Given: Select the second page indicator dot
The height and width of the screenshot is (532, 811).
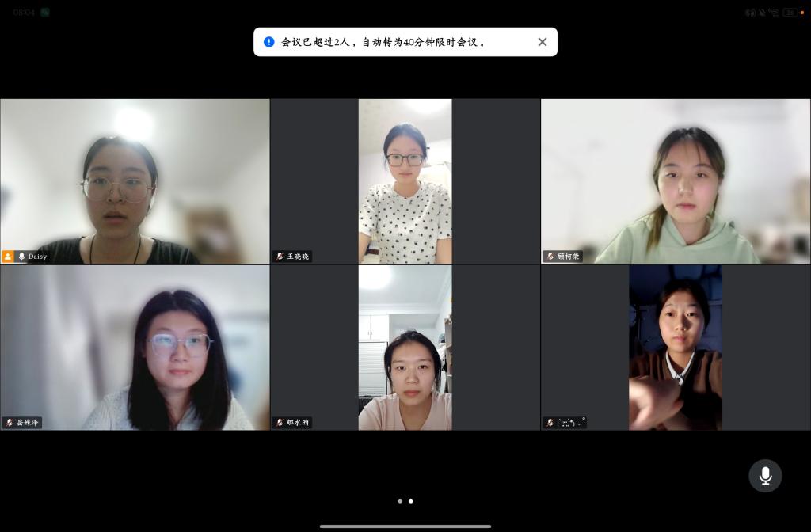Looking at the screenshot, I should click(x=410, y=500).
